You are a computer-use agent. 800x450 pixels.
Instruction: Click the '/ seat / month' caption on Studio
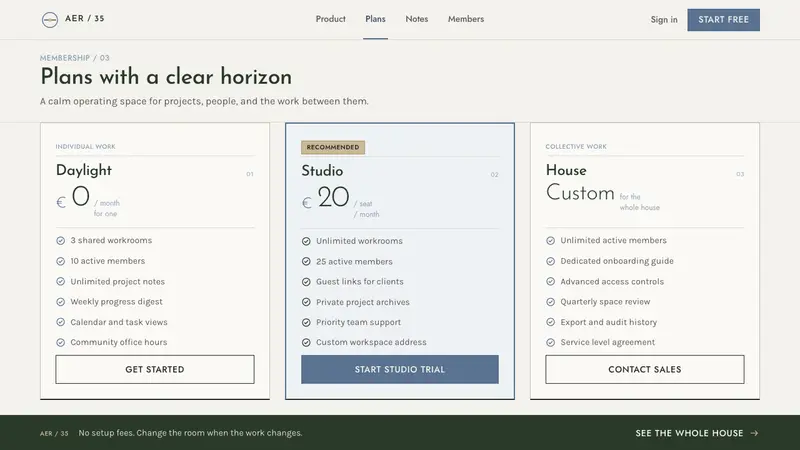(366, 209)
